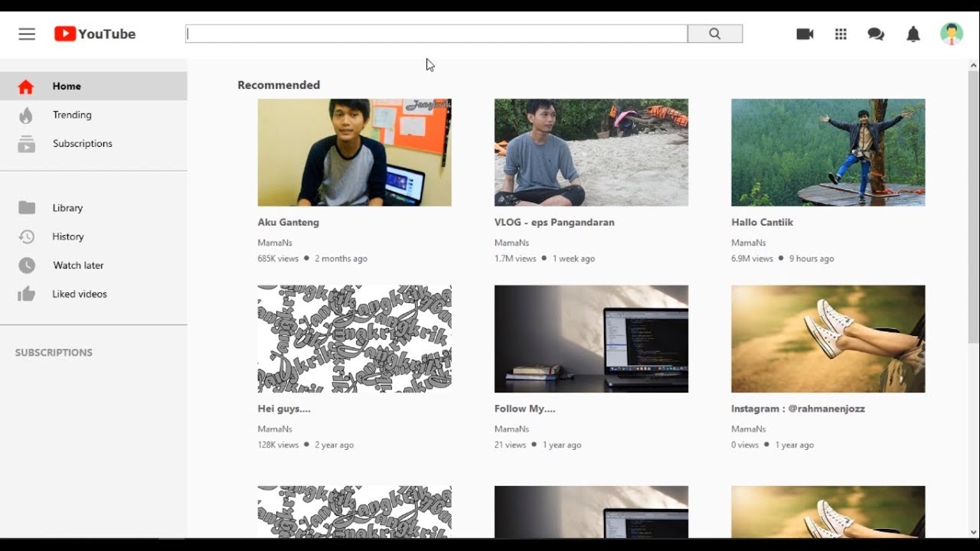Click the History clock-arrow icon

click(27, 236)
